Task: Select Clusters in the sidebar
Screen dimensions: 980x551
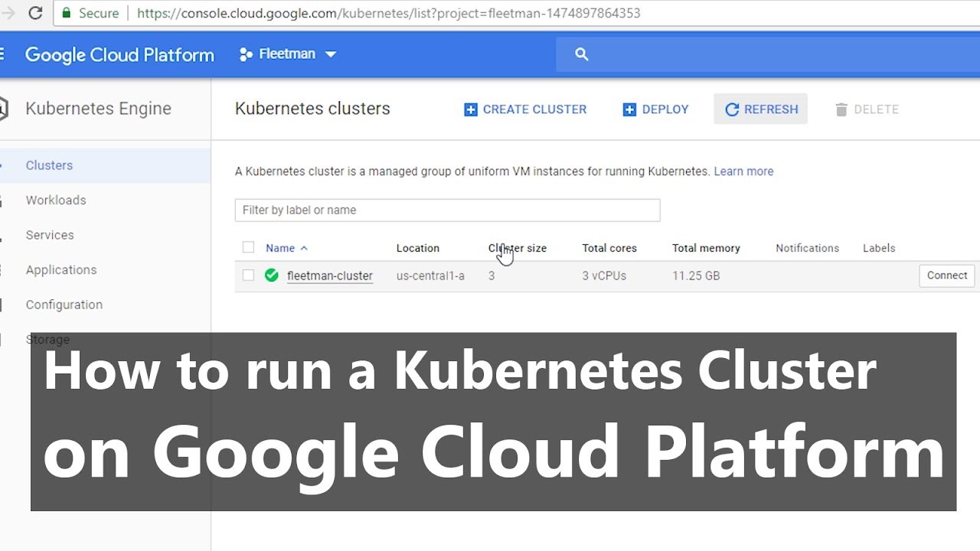Action: [49, 165]
